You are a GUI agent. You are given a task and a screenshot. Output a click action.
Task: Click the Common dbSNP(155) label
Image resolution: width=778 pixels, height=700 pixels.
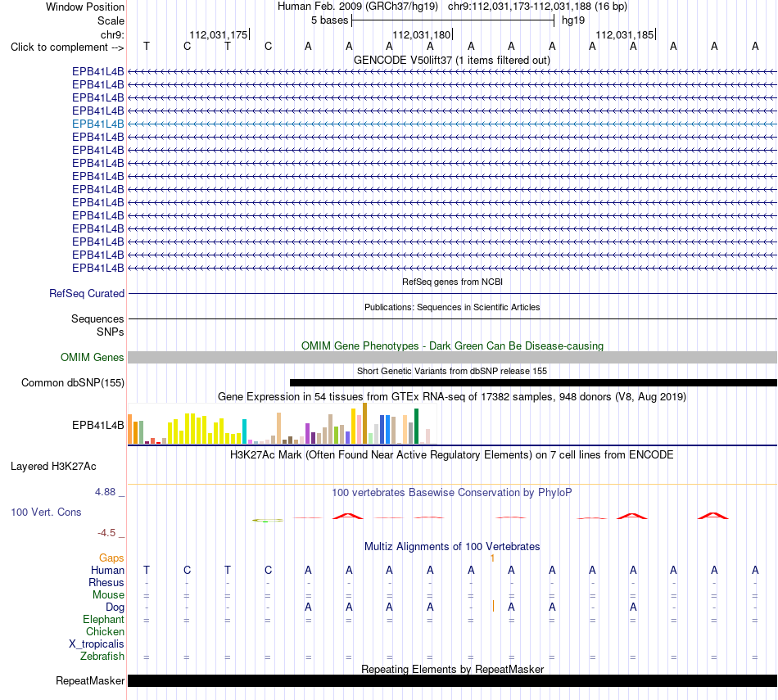pyautogui.click(x=73, y=383)
